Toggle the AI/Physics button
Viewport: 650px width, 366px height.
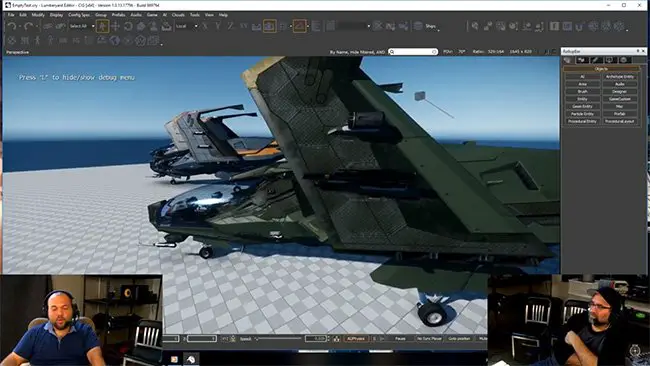click(356, 339)
